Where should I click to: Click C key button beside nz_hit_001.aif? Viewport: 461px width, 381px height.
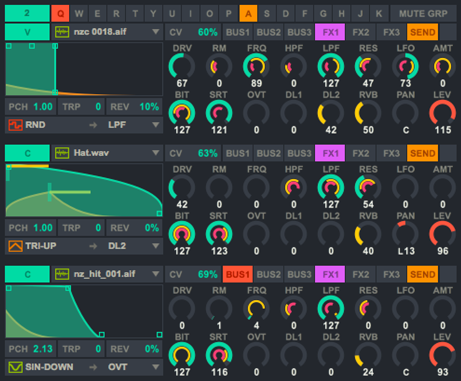(x=27, y=274)
